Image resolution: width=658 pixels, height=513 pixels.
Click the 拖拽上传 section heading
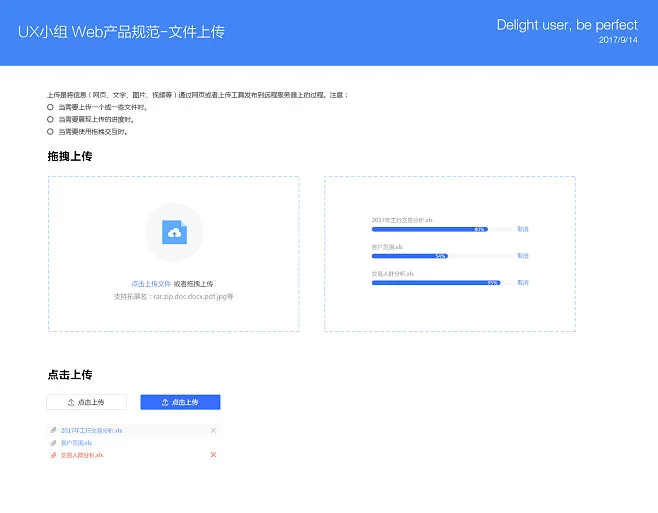(x=70, y=156)
